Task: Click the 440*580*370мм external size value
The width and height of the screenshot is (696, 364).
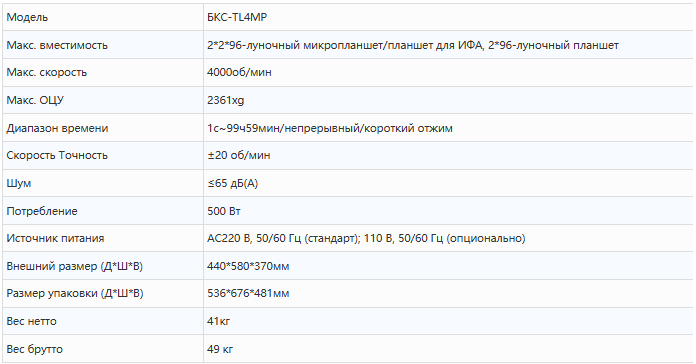Action: click(x=248, y=266)
